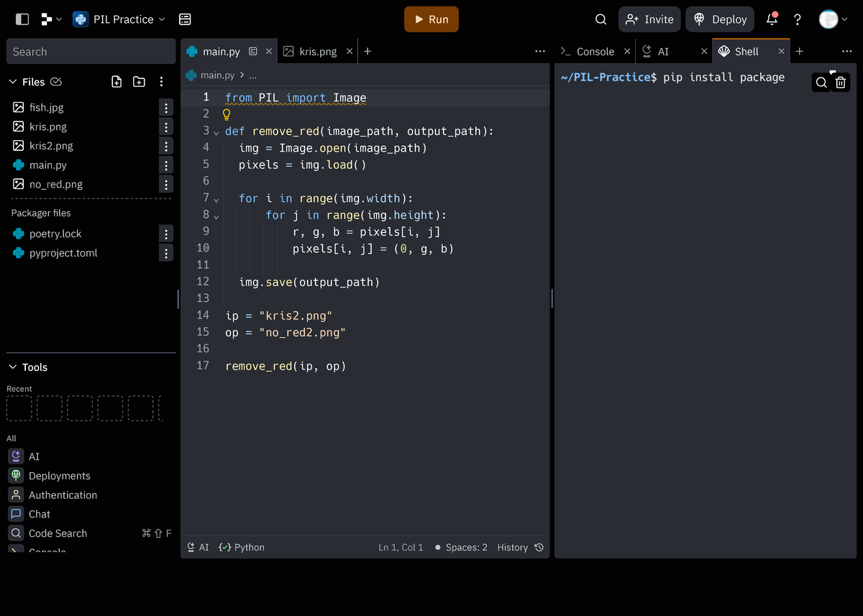Open editor pane more options menu
This screenshot has width=863, height=616.
[x=540, y=52]
